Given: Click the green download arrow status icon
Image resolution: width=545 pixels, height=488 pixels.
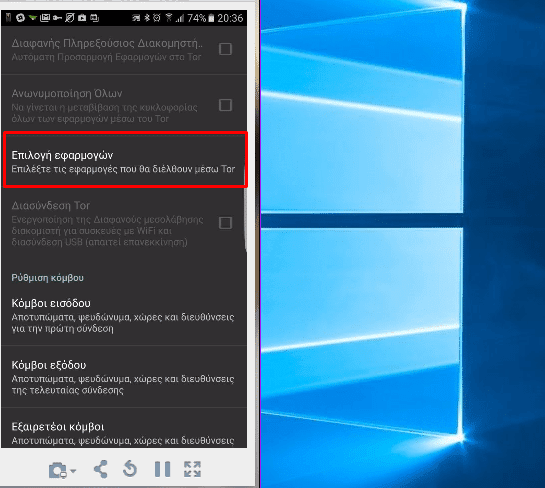Looking at the screenshot, I should [x=33, y=18].
